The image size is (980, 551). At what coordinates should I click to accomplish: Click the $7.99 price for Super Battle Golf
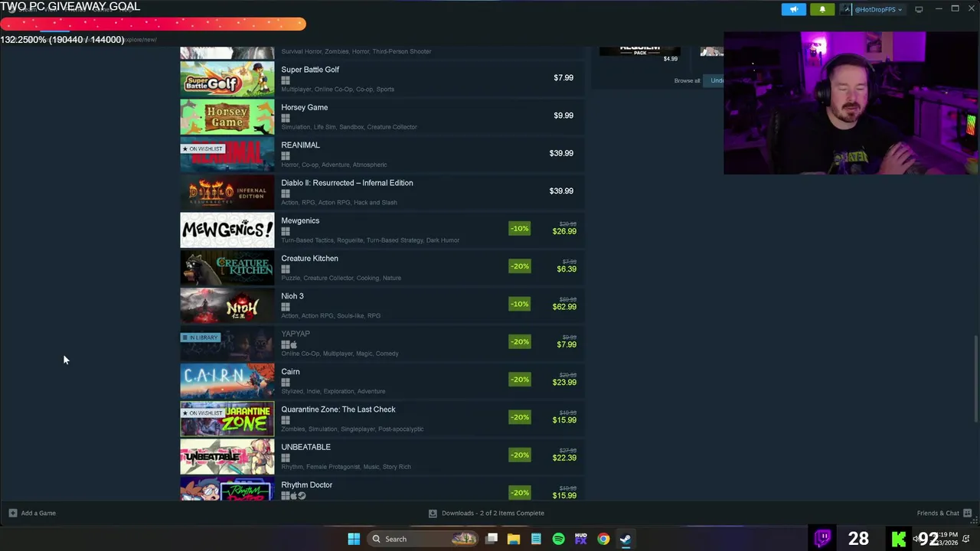tap(563, 77)
